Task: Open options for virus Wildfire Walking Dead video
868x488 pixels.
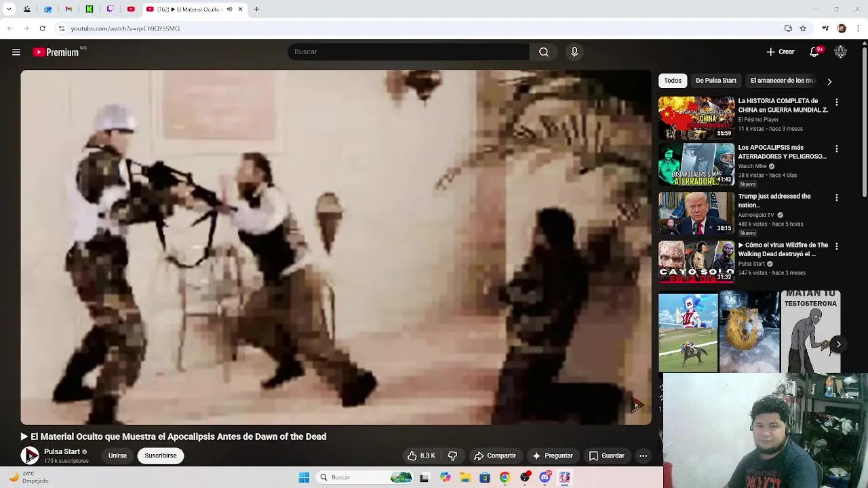Action: (837, 246)
